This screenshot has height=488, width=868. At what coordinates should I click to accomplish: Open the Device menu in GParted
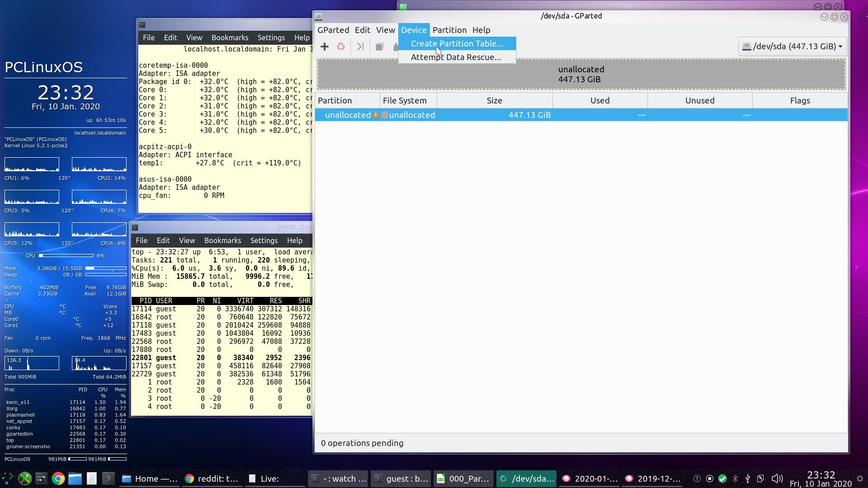click(x=414, y=30)
